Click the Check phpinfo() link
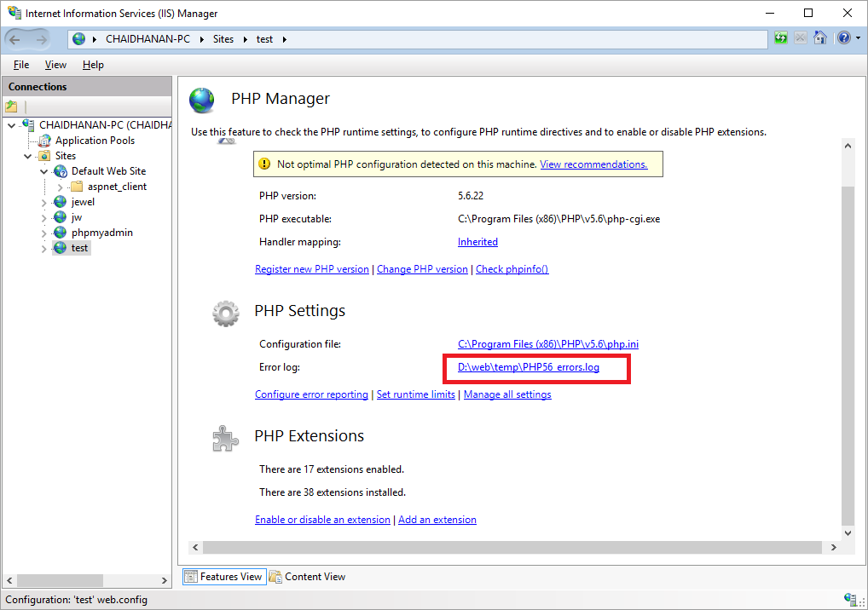The width and height of the screenshot is (868, 610). (x=512, y=269)
